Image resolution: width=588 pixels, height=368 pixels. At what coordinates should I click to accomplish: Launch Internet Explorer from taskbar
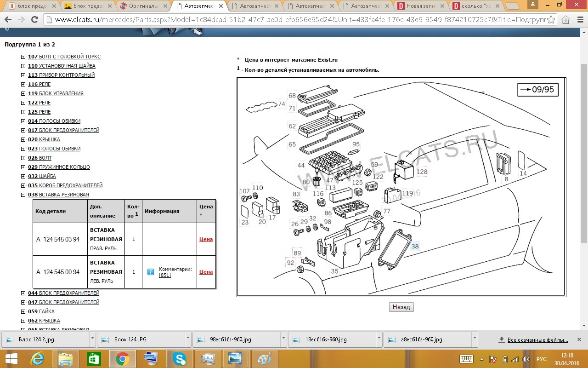[37, 359]
